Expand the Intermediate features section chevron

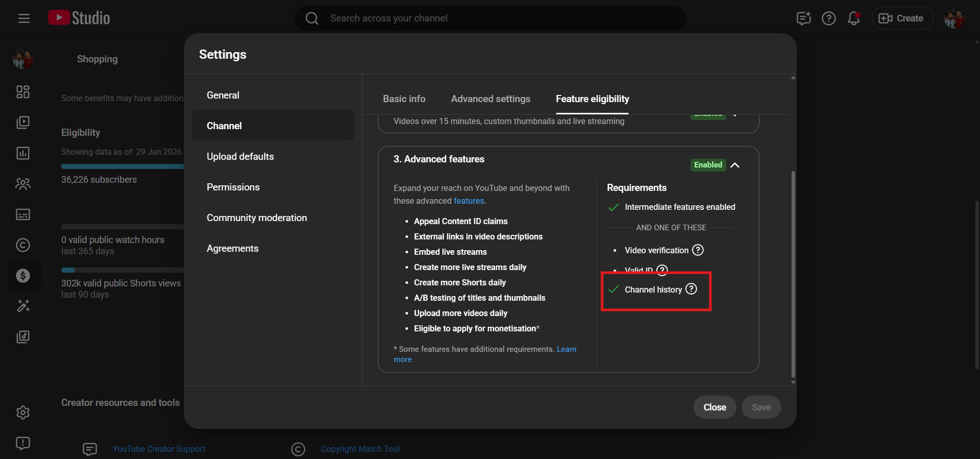pyautogui.click(x=735, y=115)
